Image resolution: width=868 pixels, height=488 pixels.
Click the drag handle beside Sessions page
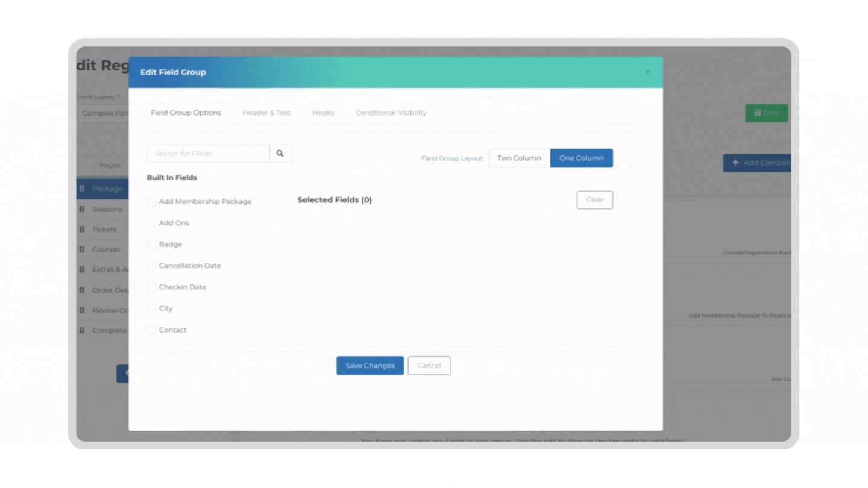[x=82, y=209]
